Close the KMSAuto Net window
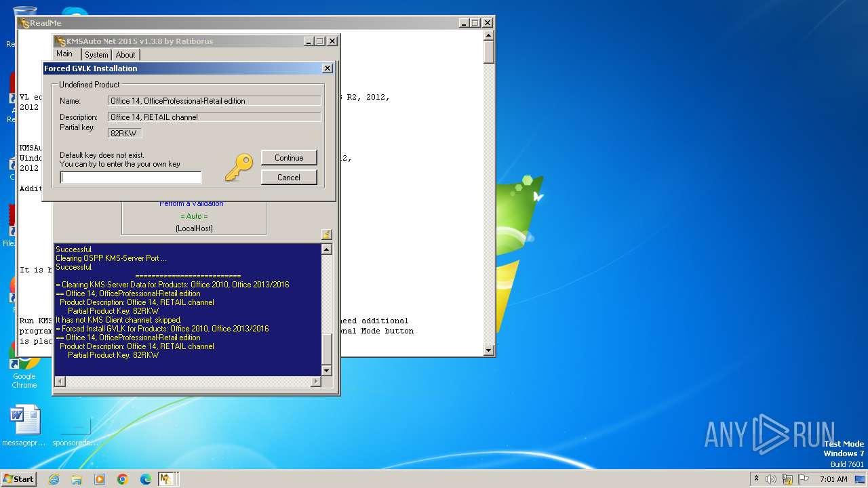Viewport: 868px width, 488px height. pyautogui.click(x=332, y=41)
